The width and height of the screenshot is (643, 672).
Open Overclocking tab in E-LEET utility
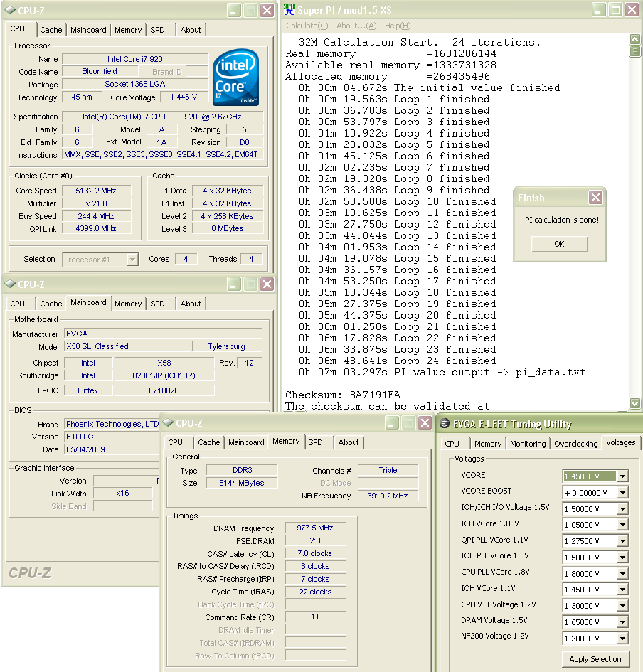pos(575,444)
